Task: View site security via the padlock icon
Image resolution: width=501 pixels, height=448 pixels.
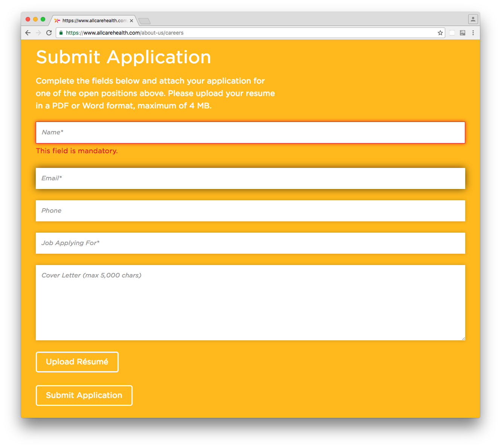Action: 61,33
